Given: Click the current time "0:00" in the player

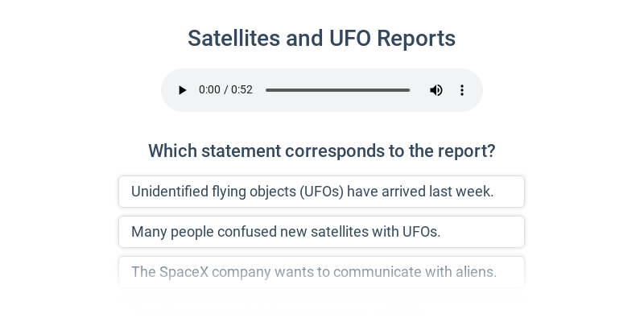Looking at the screenshot, I should 209,90.
